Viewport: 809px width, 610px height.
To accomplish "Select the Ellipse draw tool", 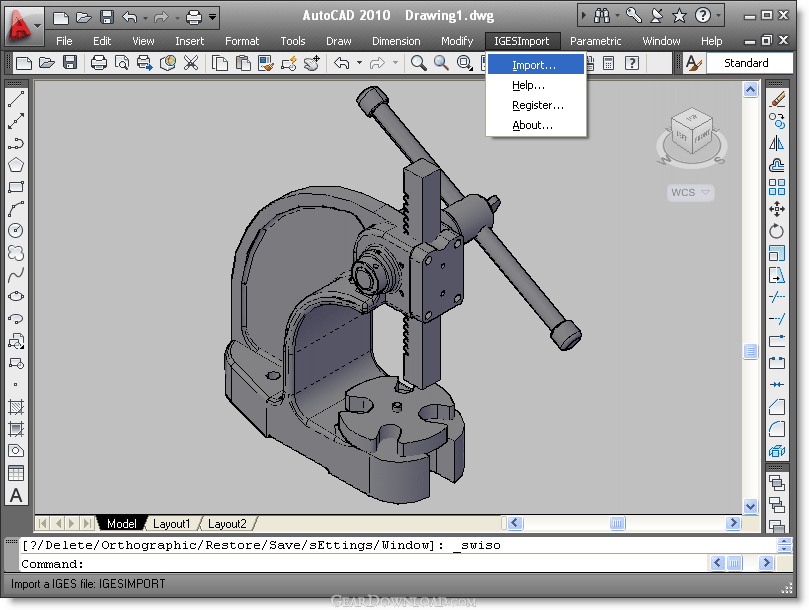I will click(x=16, y=296).
